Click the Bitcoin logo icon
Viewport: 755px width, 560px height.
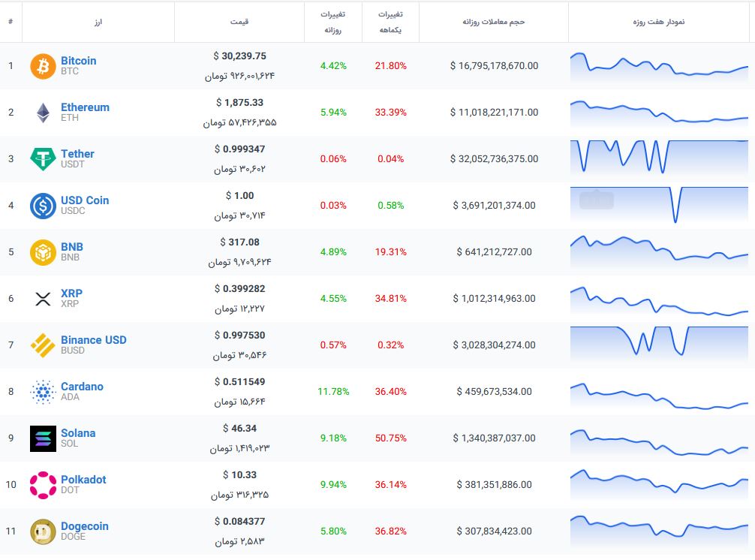(x=43, y=66)
